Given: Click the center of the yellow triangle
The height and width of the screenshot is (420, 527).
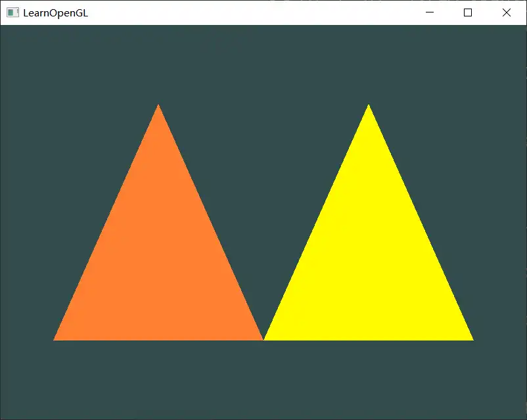Looking at the screenshot, I should [368, 263].
